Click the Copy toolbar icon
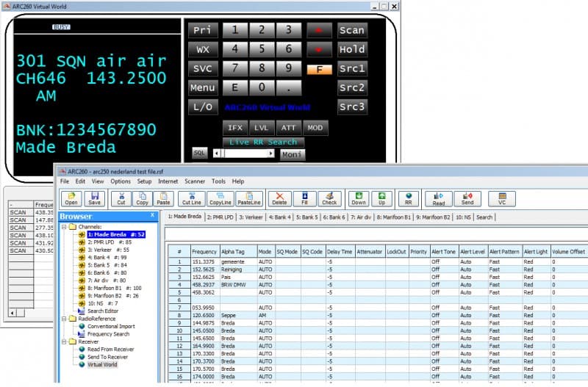This screenshot has height=387, width=588. coord(142,198)
